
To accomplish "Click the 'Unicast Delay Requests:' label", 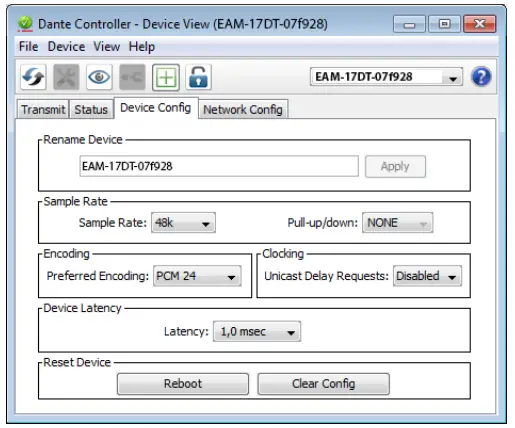I will coord(326,276).
